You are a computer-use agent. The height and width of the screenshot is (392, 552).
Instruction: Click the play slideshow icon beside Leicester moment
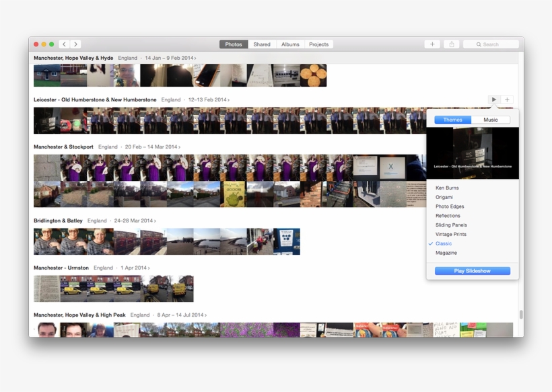coord(495,99)
